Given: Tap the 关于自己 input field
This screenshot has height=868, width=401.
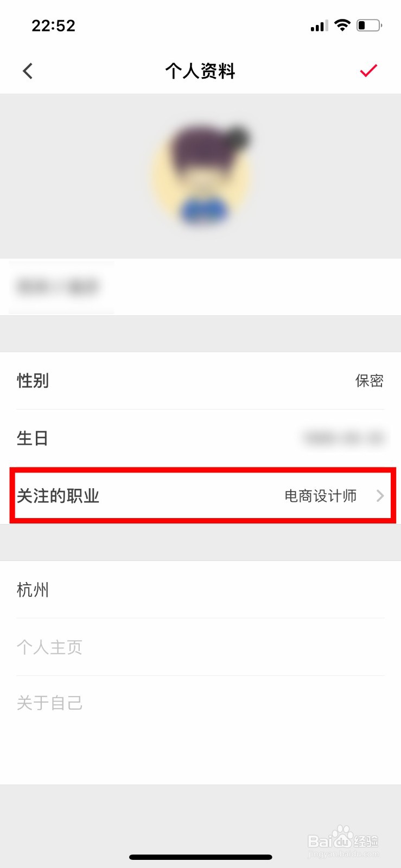Looking at the screenshot, I should tap(200, 703).
